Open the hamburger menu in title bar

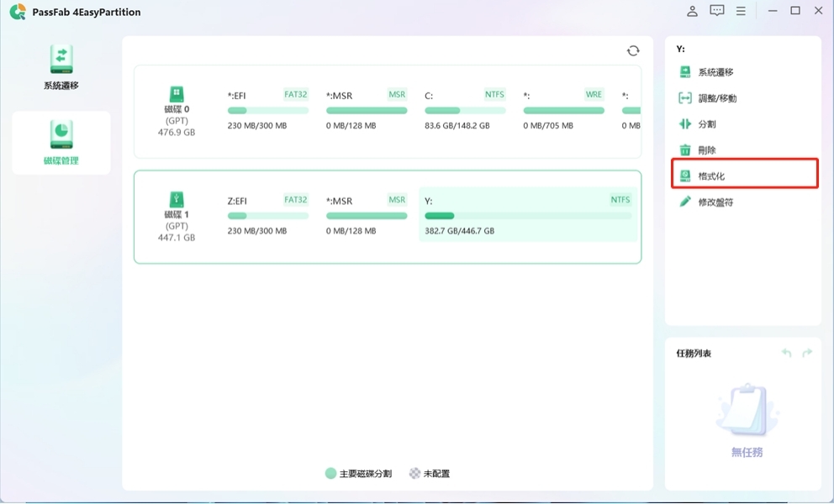point(741,12)
